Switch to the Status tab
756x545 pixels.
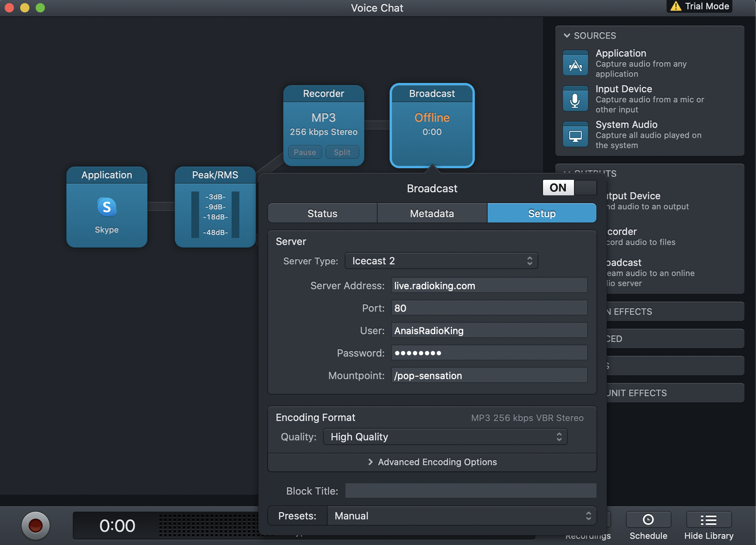point(322,213)
